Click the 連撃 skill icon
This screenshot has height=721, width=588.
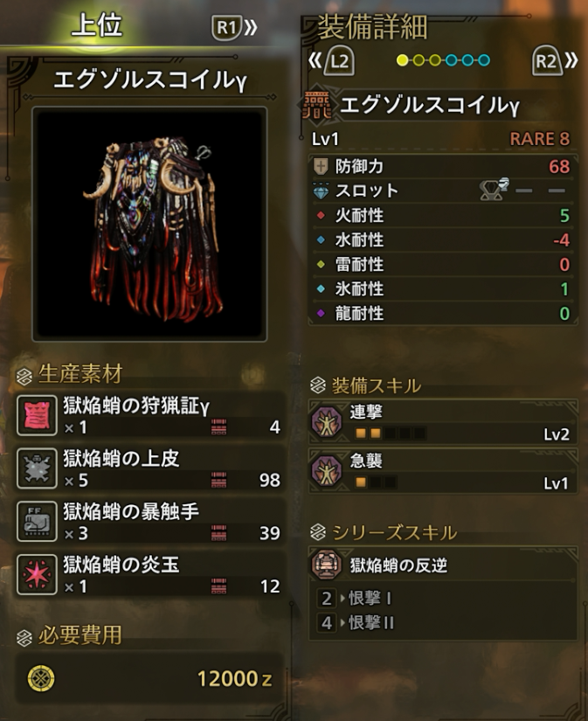pos(327,421)
